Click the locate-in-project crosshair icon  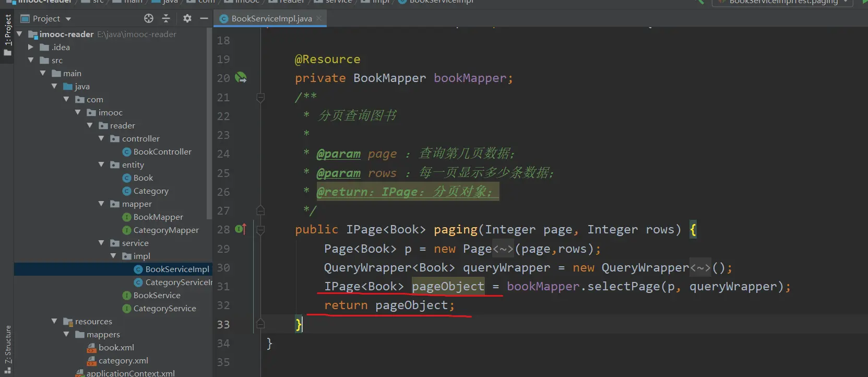[149, 18]
